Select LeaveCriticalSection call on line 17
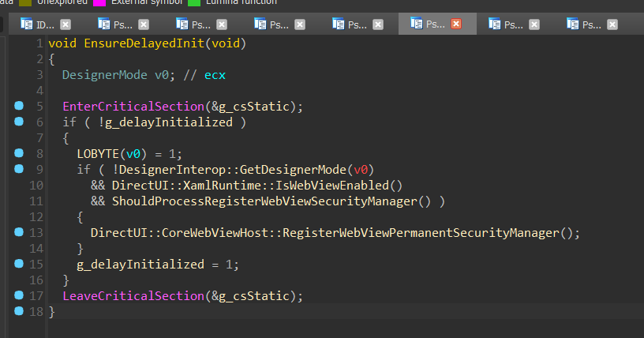The height and width of the screenshot is (338, 644). 133,296
